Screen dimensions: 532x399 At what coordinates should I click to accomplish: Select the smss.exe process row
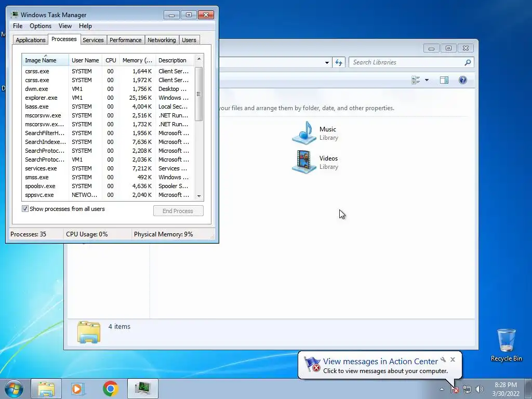[109, 177]
